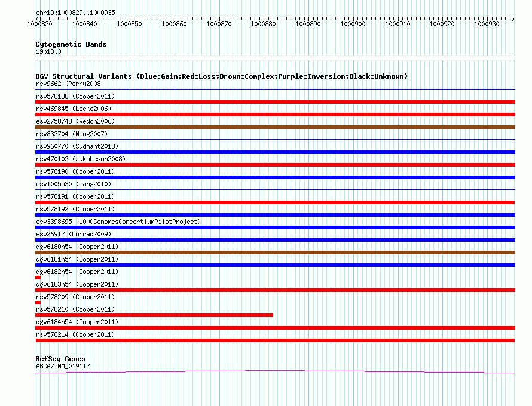Click the red bar for dgv6183n54
This screenshot has width=532, height=406.
[x=275, y=290]
